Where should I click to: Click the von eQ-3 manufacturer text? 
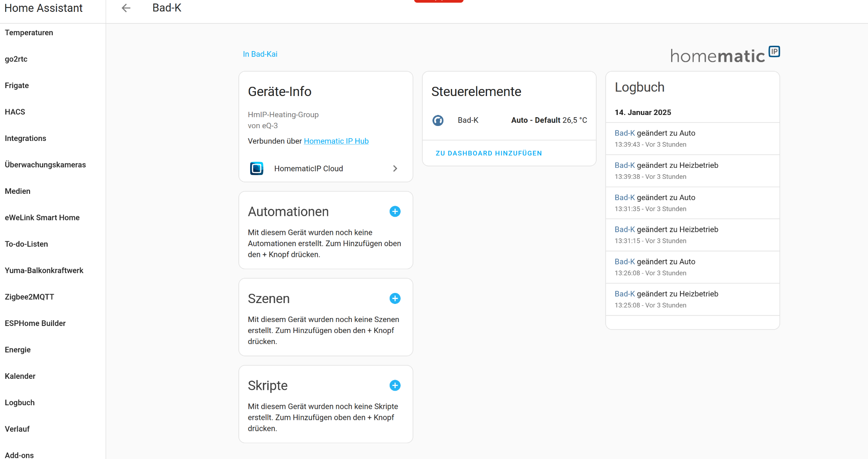click(x=263, y=126)
